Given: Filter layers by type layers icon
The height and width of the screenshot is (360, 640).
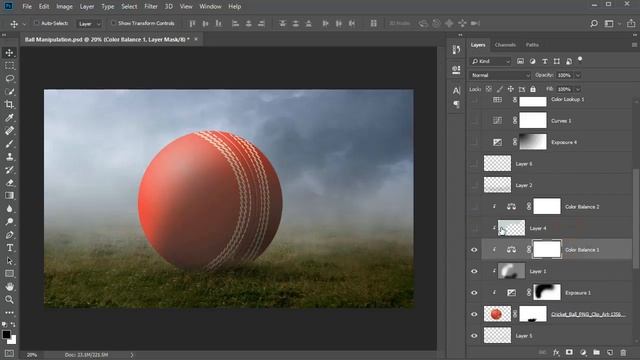Looking at the screenshot, I should pyautogui.click(x=544, y=61).
